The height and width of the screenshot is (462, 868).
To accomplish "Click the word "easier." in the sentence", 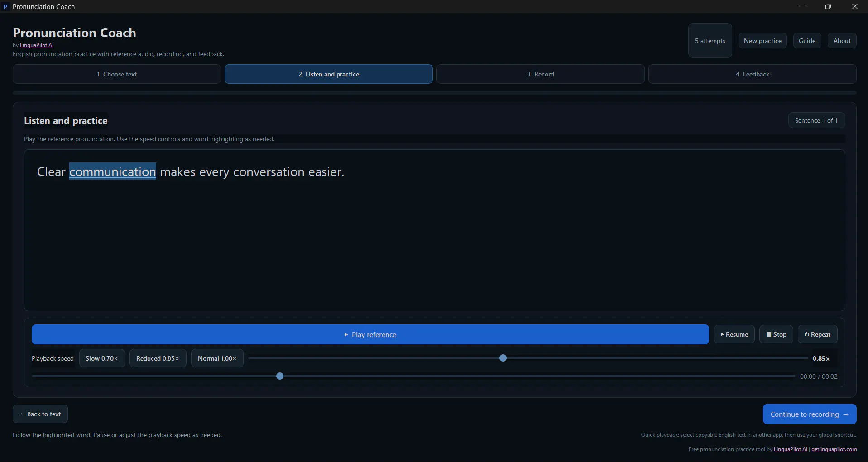I will [326, 172].
